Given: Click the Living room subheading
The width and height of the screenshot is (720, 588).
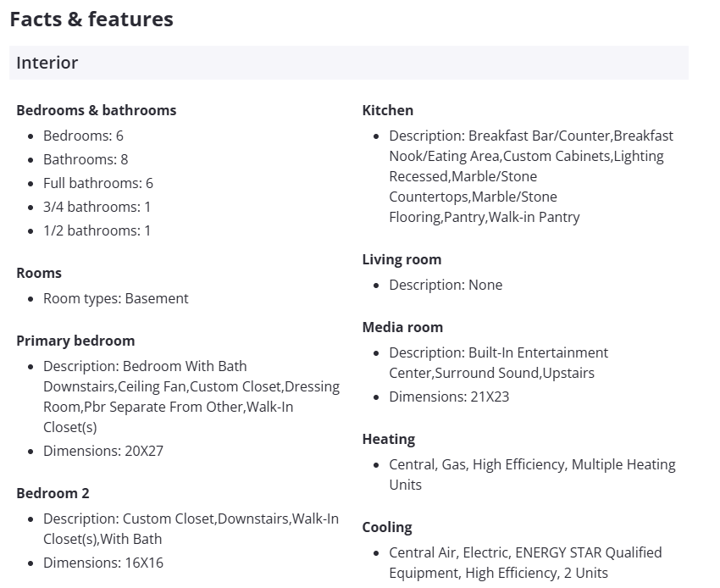Looking at the screenshot, I should point(402,259).
